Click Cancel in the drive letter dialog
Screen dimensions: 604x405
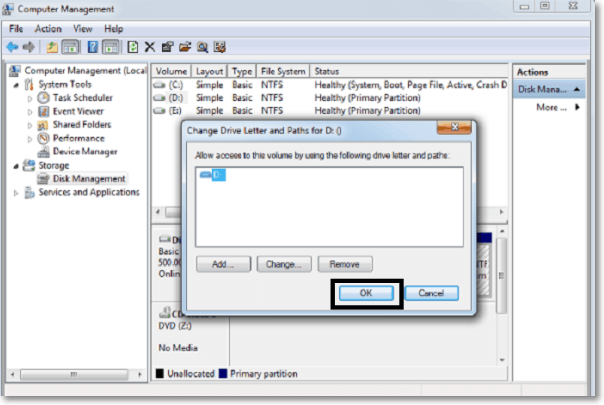(x=431, y=293)
